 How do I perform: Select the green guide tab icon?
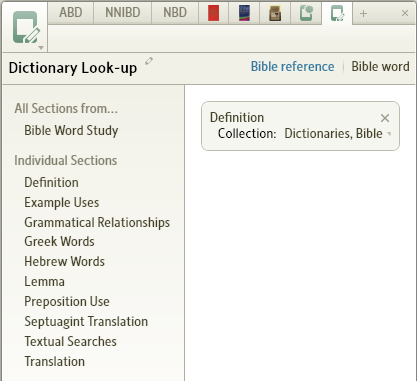coord(306,13)
